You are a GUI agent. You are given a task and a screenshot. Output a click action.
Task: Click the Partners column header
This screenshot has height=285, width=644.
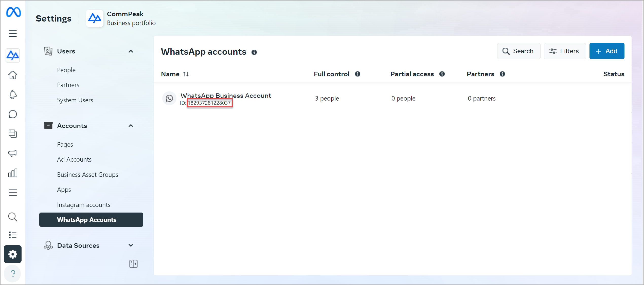[x=480, y=74]
